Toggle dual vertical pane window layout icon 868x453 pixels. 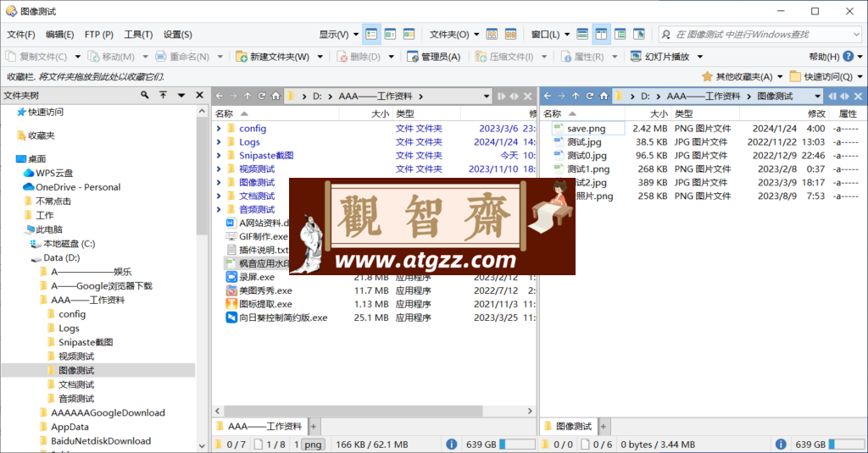coord(601,35)
